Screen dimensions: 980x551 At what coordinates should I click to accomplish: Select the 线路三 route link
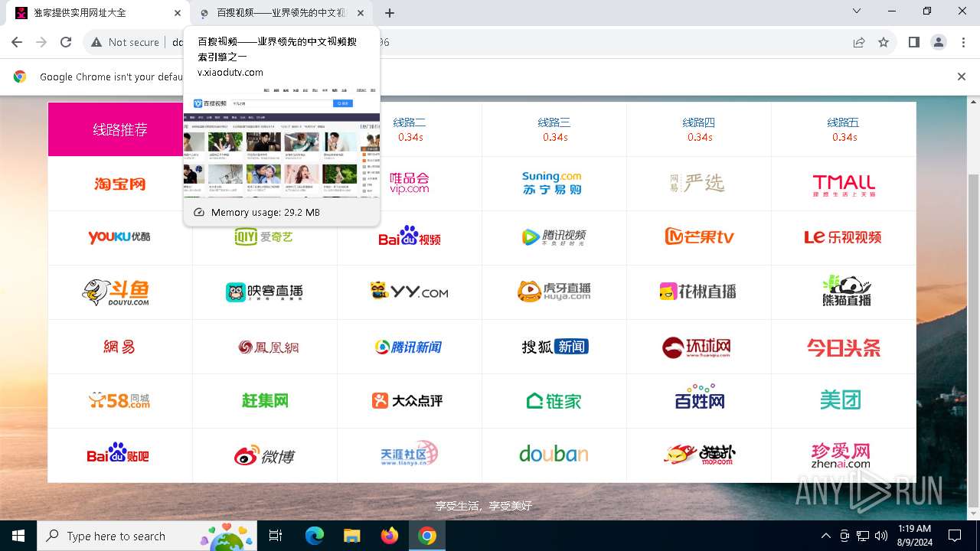554,122
